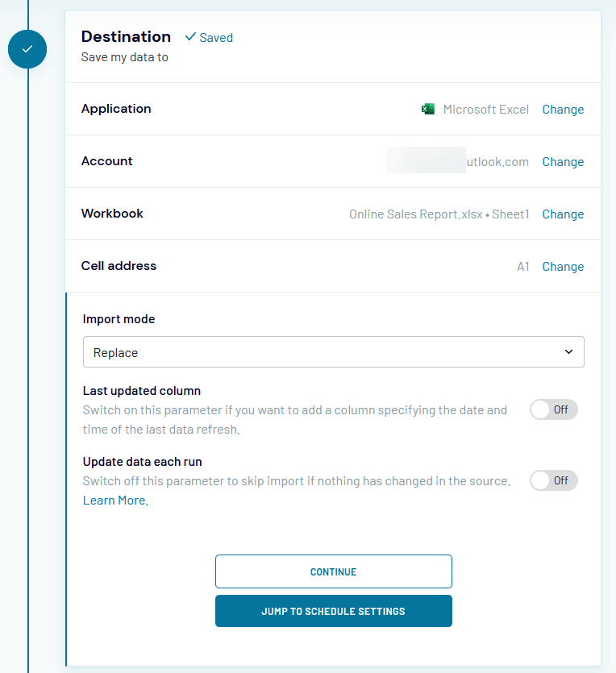Change the Application setting
The height and width of the screenshot is (673, 616).
click(x=563, y=110)
